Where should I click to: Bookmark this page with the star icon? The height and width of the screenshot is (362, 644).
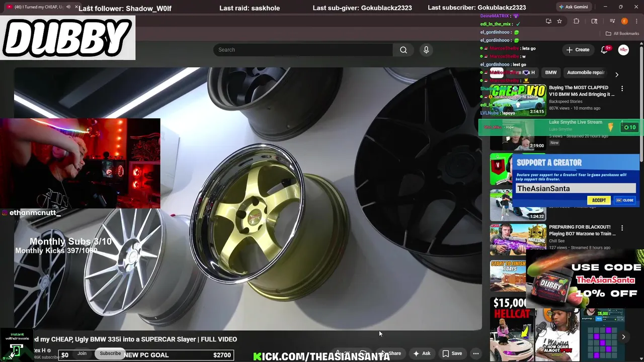559,21
